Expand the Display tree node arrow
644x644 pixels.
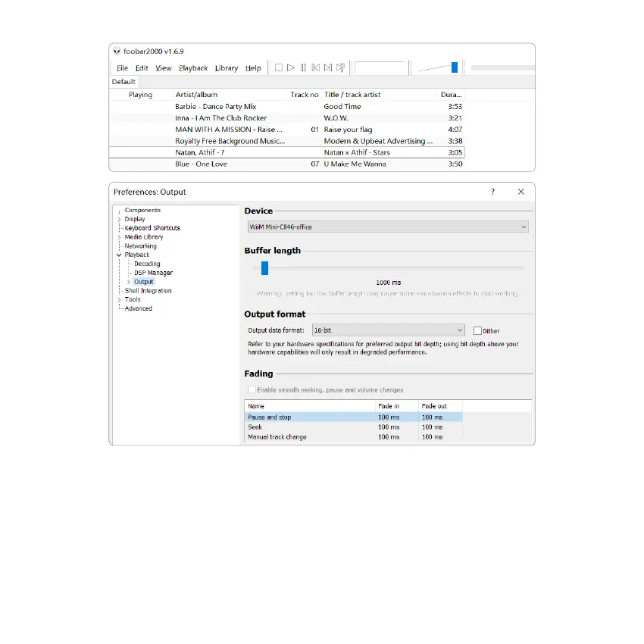(119, 219)
